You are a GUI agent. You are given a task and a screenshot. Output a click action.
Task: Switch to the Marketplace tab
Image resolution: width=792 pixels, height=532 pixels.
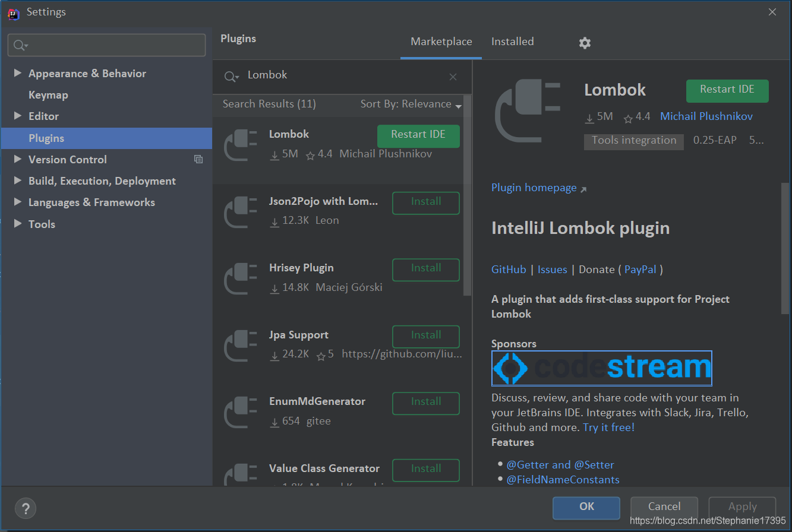coord(441,42)
